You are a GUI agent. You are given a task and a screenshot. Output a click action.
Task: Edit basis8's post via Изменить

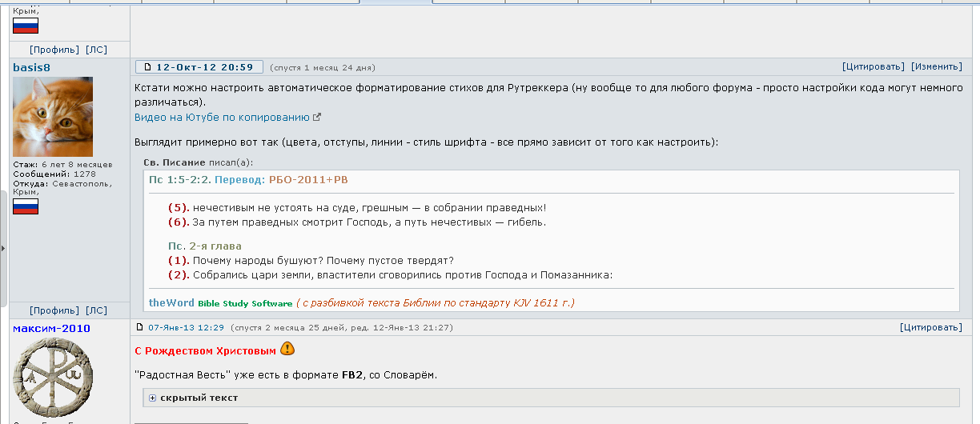(936, 66)
